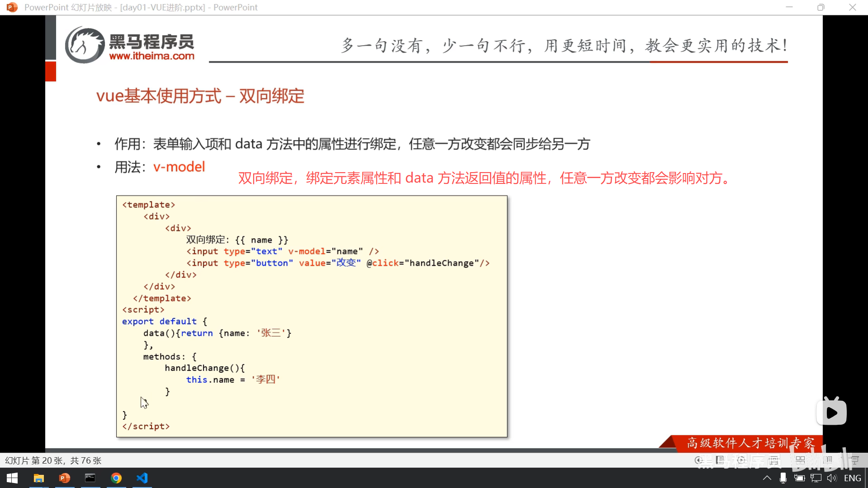Open the network status tray icon
Image resolution: width=868 pixels, height=488 pixels.
[x=816, y=478]
